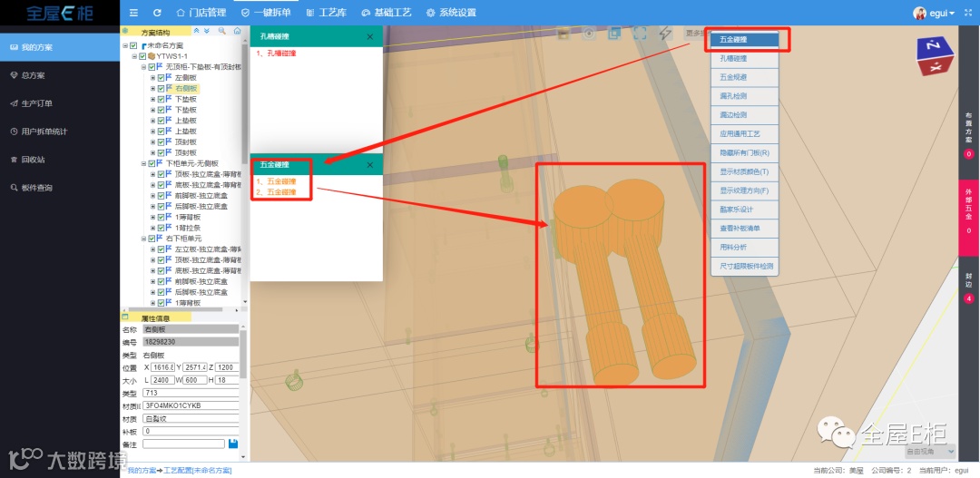Open the 布置方案 side tab
The height and width of the screenshot is (478, 980).
click(969, 135)
